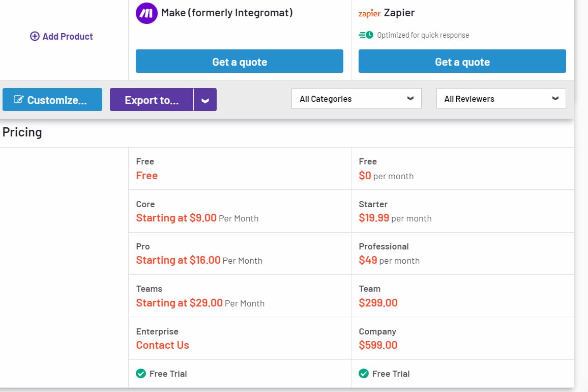
Task: Click Starting at $9.00 price
Action: click(177, 218)
